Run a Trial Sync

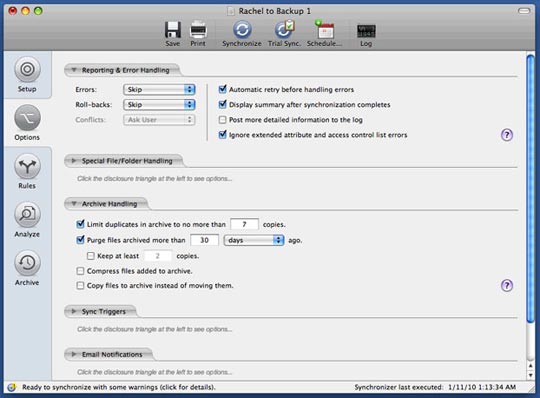[x=284, y=33]
